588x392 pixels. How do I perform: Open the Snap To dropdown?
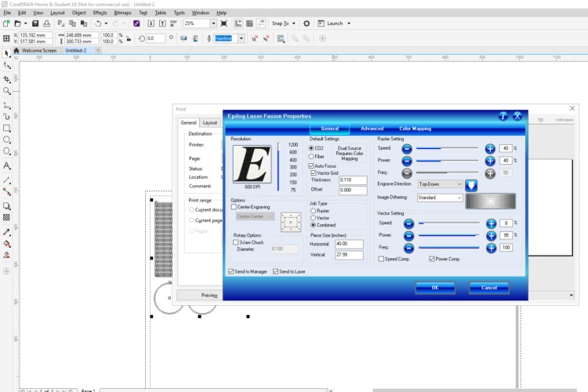click(284, 24)
